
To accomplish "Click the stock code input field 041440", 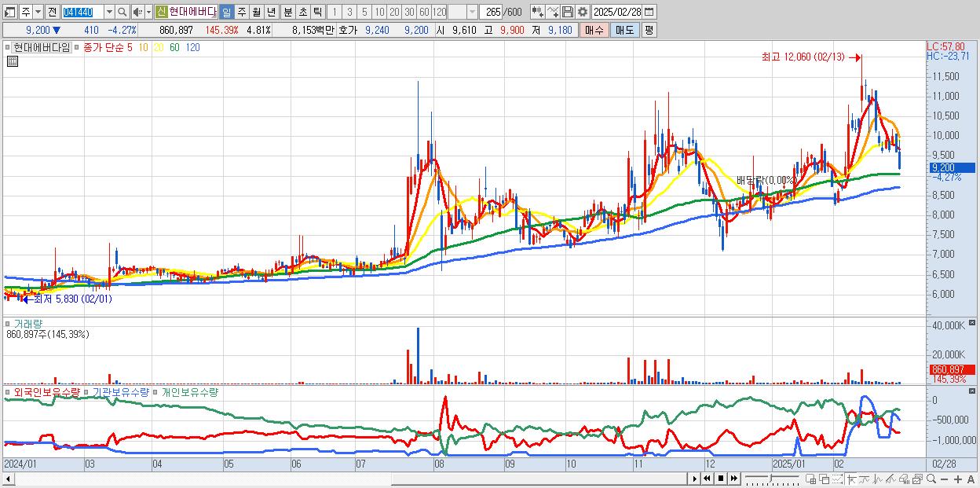I will click(82, 12).
